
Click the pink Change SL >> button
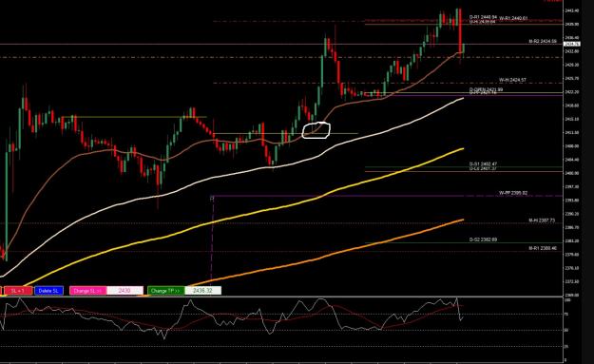pos(87,291)
